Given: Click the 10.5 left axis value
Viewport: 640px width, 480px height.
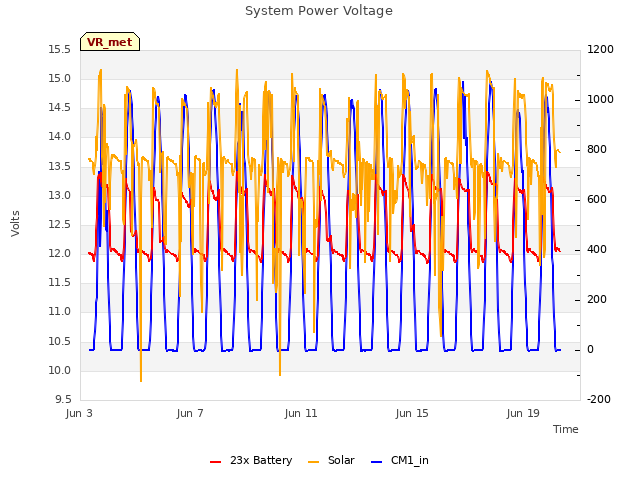Looking at the screenshot, I should tap(60, 341).
